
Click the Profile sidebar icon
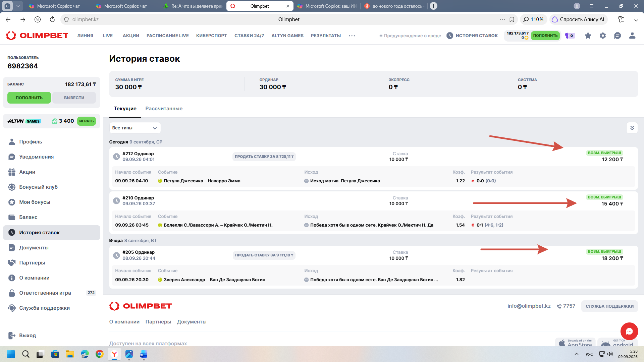[x=12, y=142]
